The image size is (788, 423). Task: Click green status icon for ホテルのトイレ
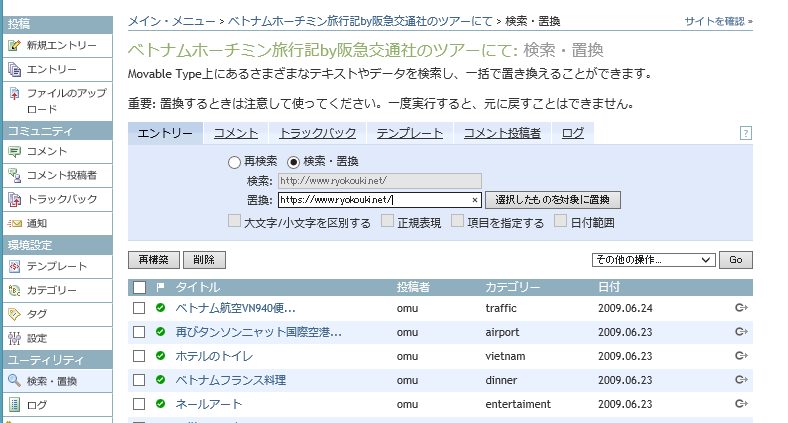(x=160, y=356)
